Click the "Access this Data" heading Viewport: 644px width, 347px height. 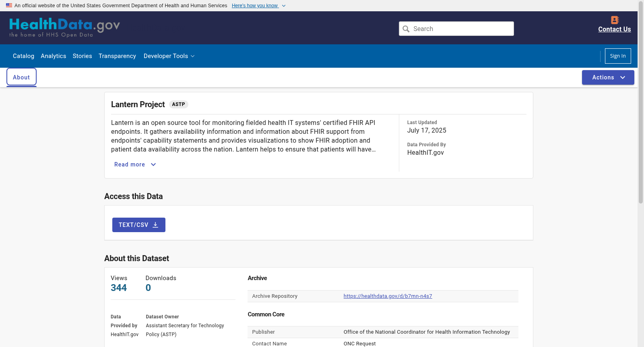click(134, 196)
